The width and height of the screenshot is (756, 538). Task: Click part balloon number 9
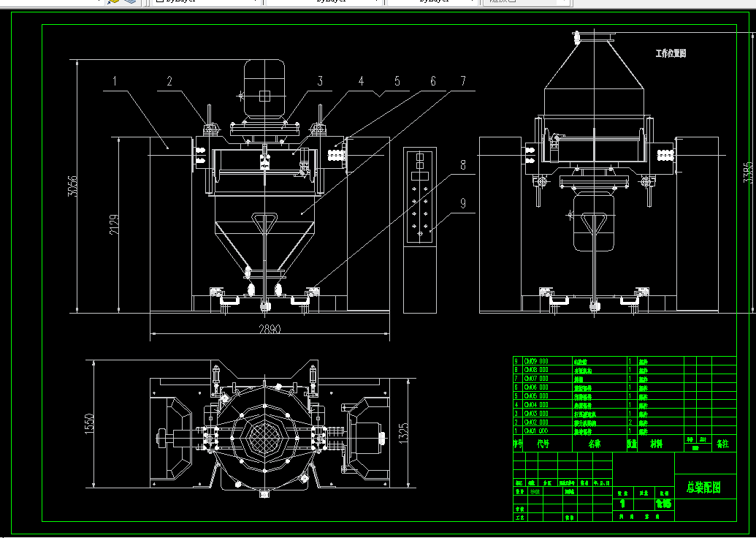[x=463, y=203]
